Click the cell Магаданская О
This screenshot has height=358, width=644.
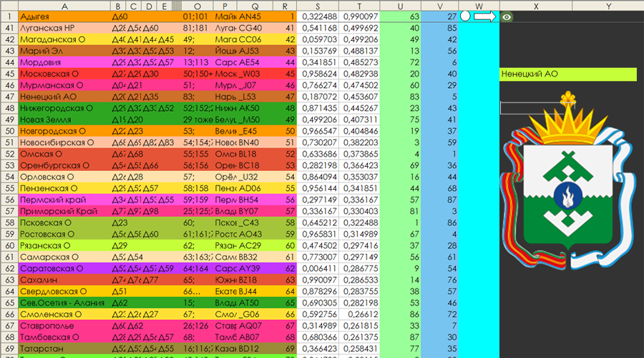pos(64,40)
